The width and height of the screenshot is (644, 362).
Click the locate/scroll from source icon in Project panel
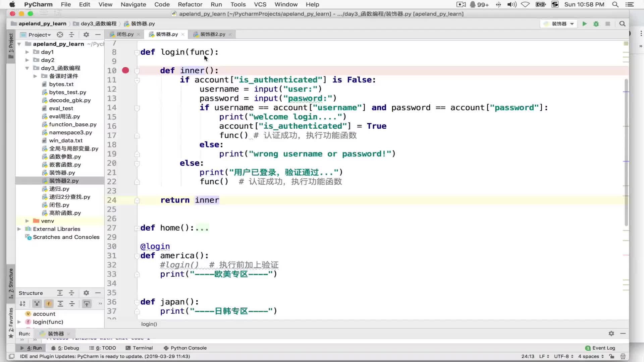(x=60, y=35)
